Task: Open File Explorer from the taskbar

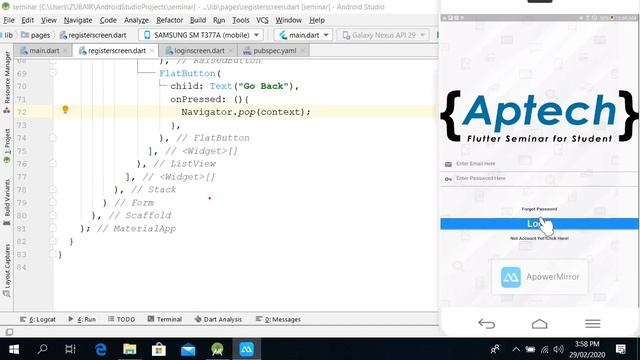Action: click(x=130, y=349)
